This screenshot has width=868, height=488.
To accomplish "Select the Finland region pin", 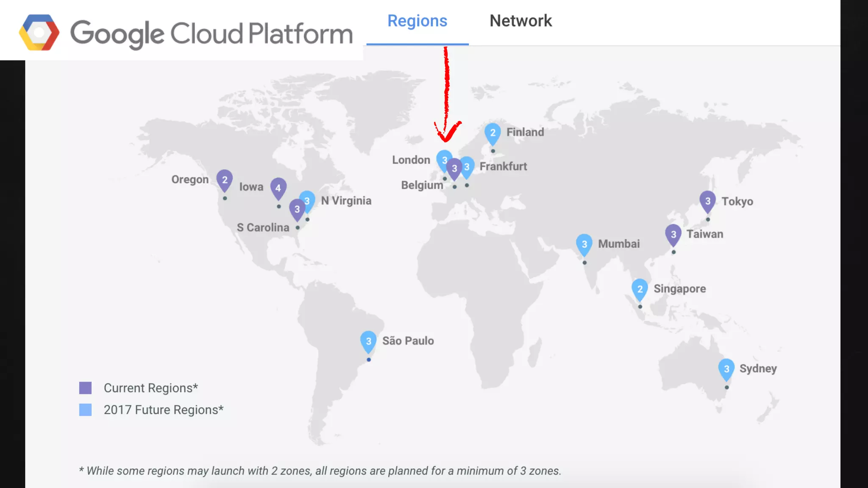I will pyautogui.click(x=492, y=133).
